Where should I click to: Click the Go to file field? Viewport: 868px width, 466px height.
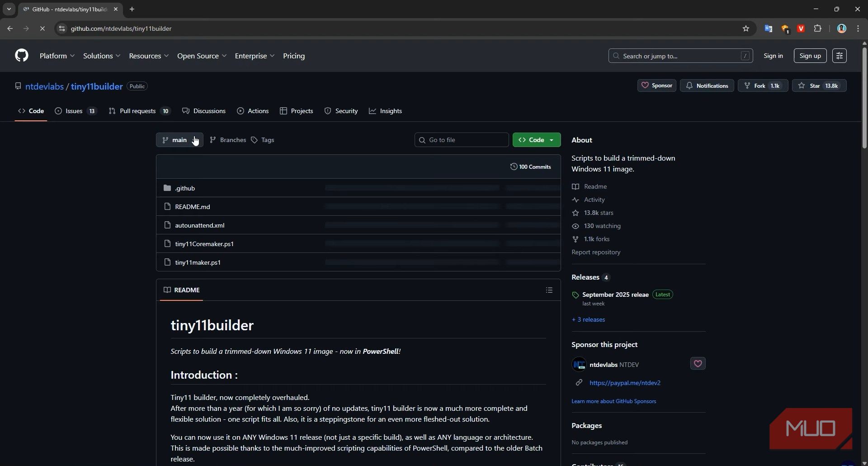(462, 140)
